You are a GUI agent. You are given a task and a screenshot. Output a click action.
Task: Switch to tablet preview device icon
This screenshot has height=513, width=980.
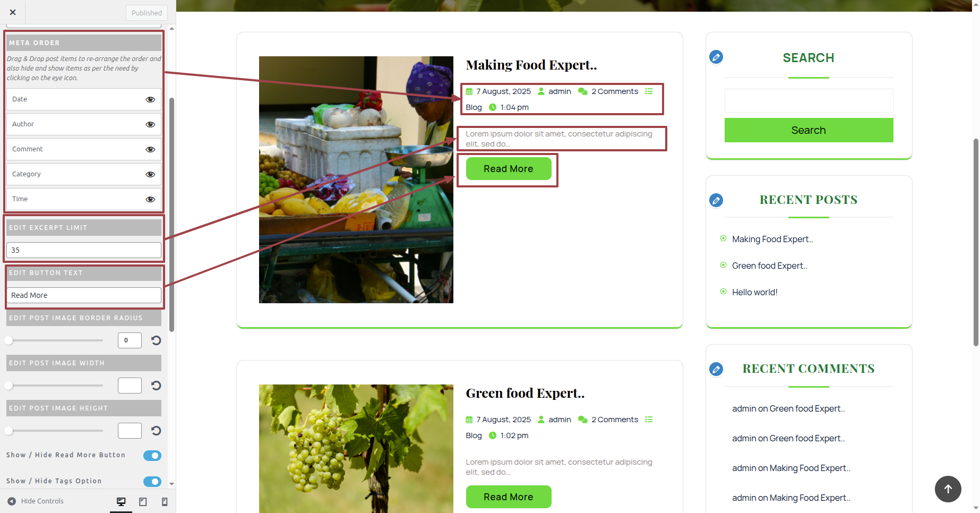[143, 502]
